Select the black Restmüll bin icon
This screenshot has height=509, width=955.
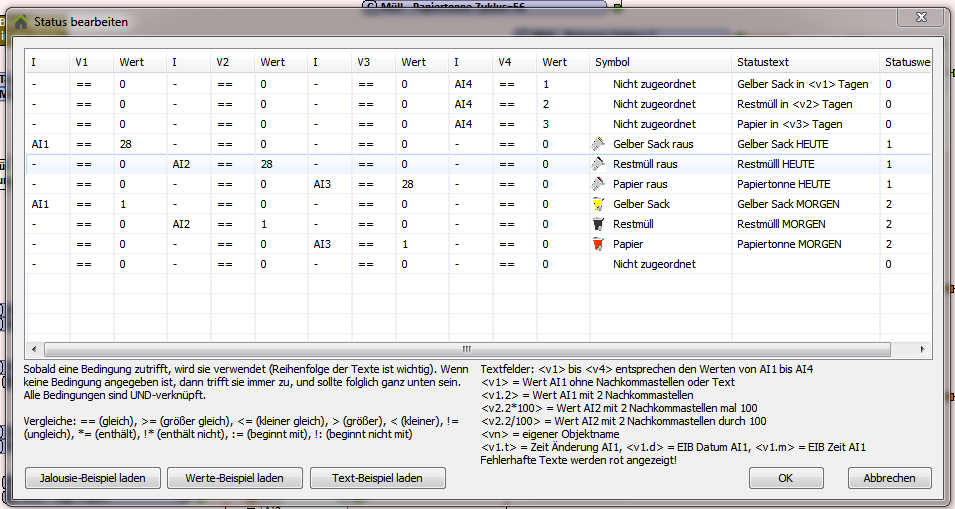click(598, 224)
